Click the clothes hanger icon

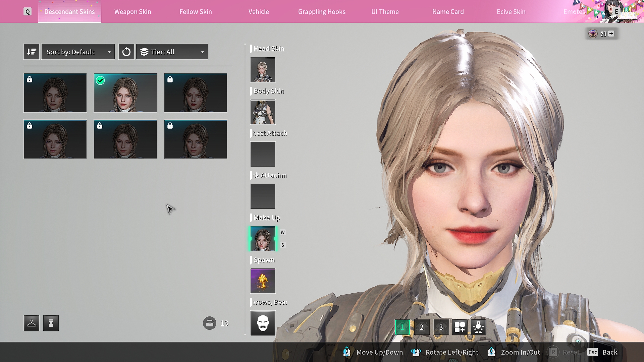point(32,323)
